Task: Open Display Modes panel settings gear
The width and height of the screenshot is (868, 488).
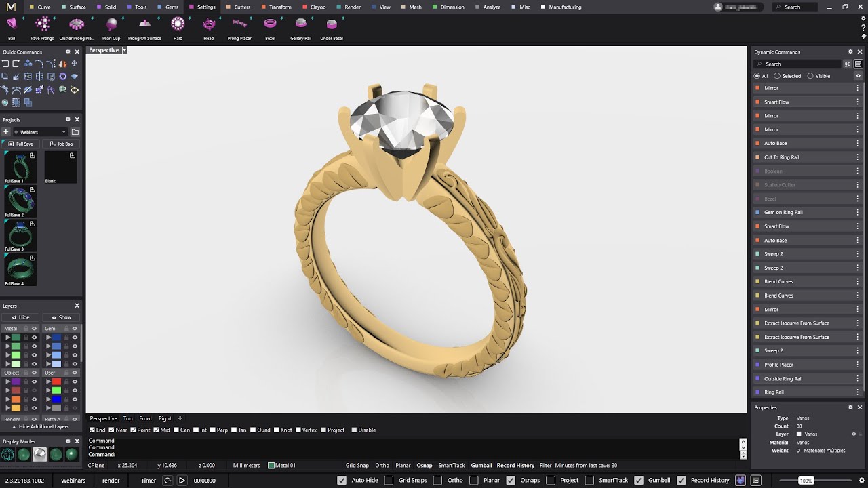Action: tap(68, 441)
